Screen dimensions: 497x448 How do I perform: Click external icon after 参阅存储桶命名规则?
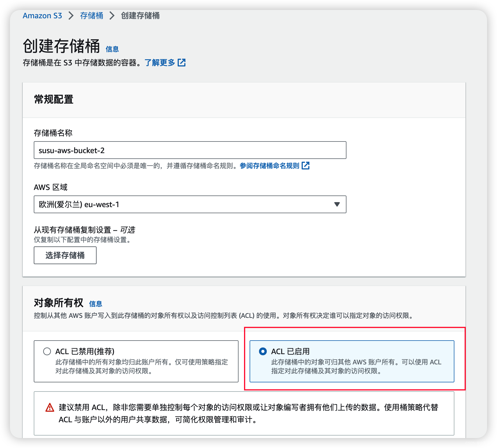pos(306,166)
